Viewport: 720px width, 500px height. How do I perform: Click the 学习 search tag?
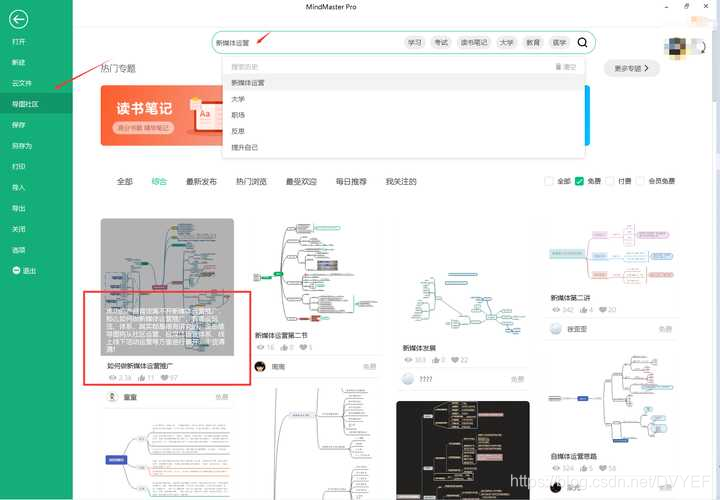pos(415,42)
